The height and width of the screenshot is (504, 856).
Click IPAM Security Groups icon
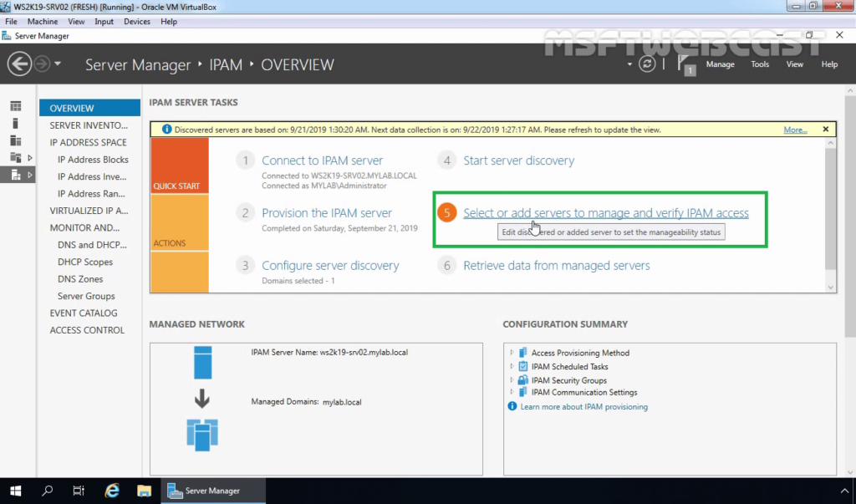click(x=523, y=380)
